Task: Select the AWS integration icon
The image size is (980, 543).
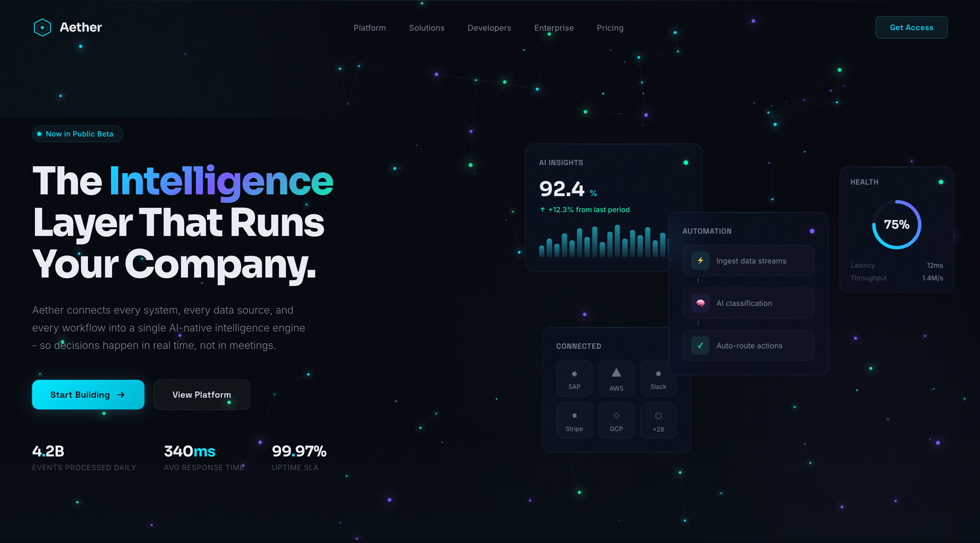Action: pyautogui.click(x=616, y=378)
